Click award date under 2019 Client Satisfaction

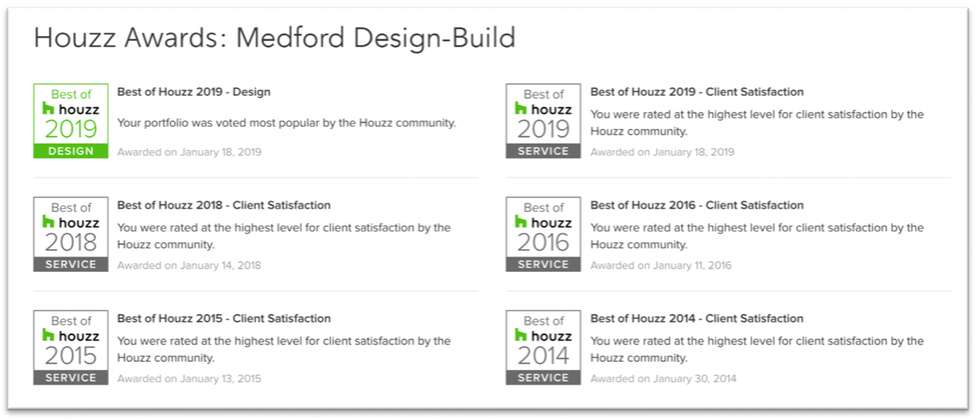[662, 152]
